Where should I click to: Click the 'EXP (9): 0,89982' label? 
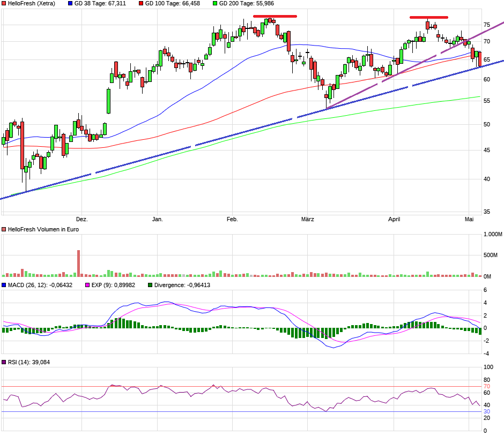113,285
